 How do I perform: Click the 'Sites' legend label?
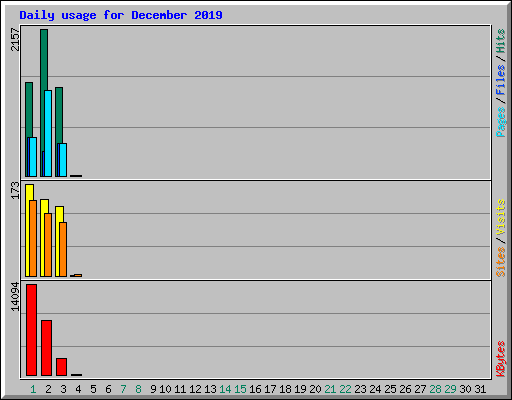pos(500,262)
